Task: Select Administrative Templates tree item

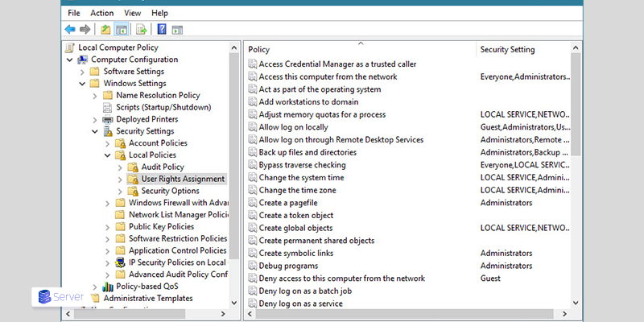Action: pyautogui.click(x=148, y=298)
